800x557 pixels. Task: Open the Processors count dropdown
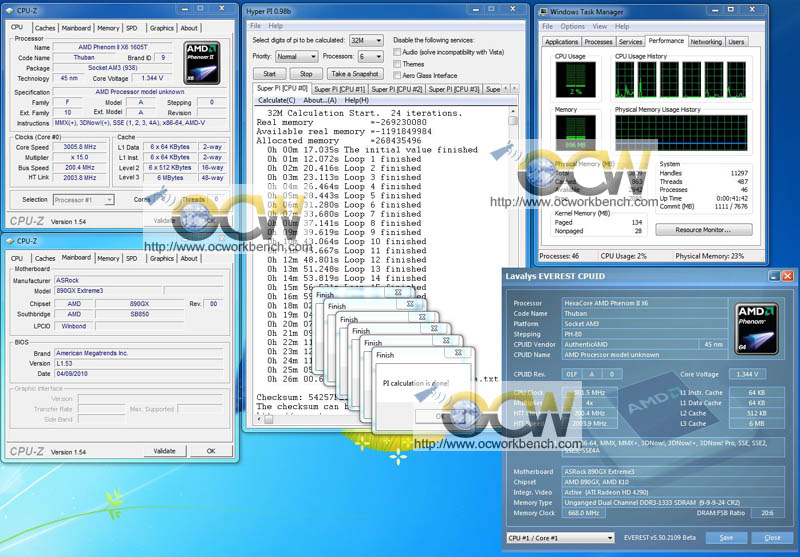tap(371, 57)
